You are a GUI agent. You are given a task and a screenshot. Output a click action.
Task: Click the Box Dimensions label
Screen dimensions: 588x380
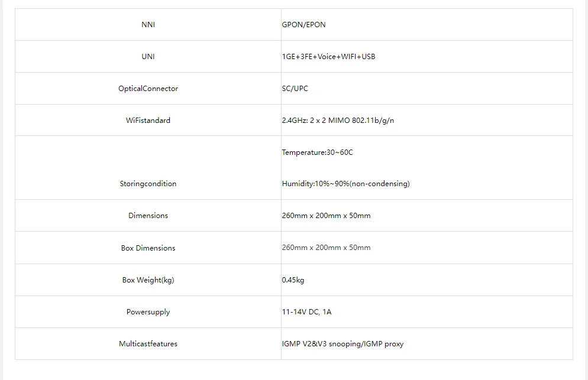coord(148,248)
